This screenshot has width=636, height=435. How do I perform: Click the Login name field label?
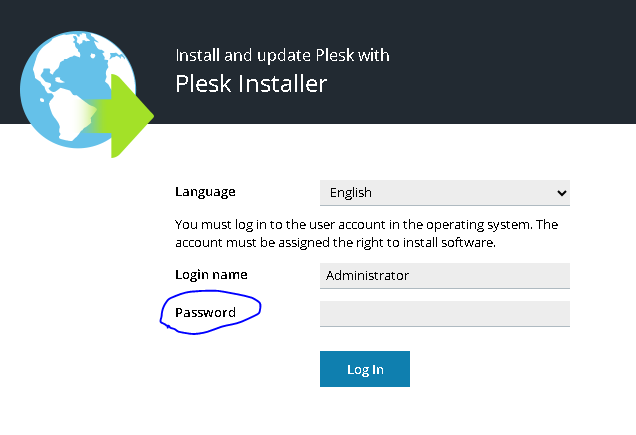211,274
